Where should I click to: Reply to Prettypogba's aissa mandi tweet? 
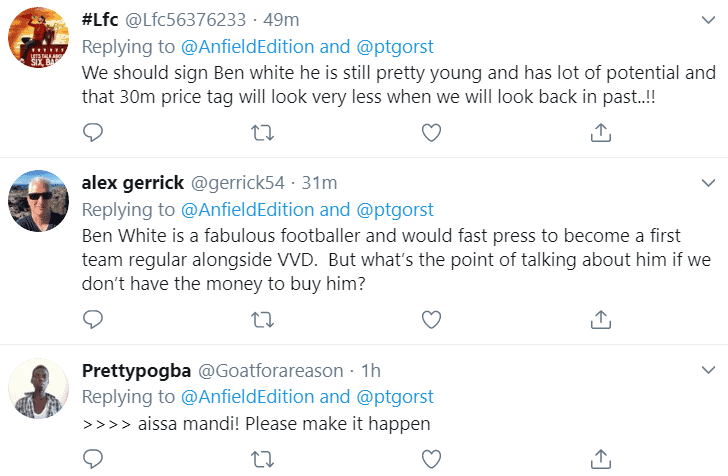pyautogui.click(x=93, y=459)
